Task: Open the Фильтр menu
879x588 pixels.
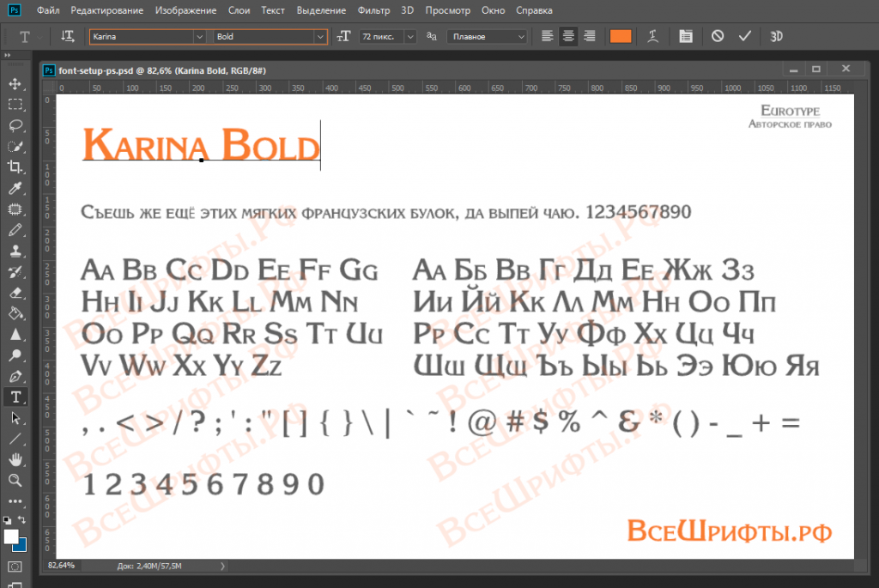Action: (x=373, y=10)
